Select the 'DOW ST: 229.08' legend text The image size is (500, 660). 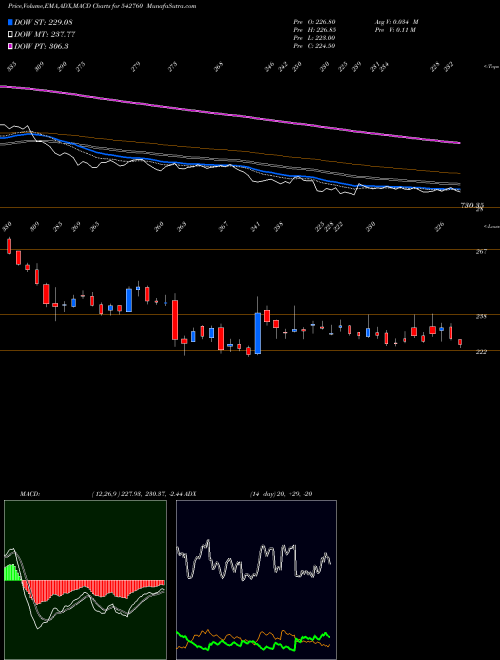click(43, 22)
